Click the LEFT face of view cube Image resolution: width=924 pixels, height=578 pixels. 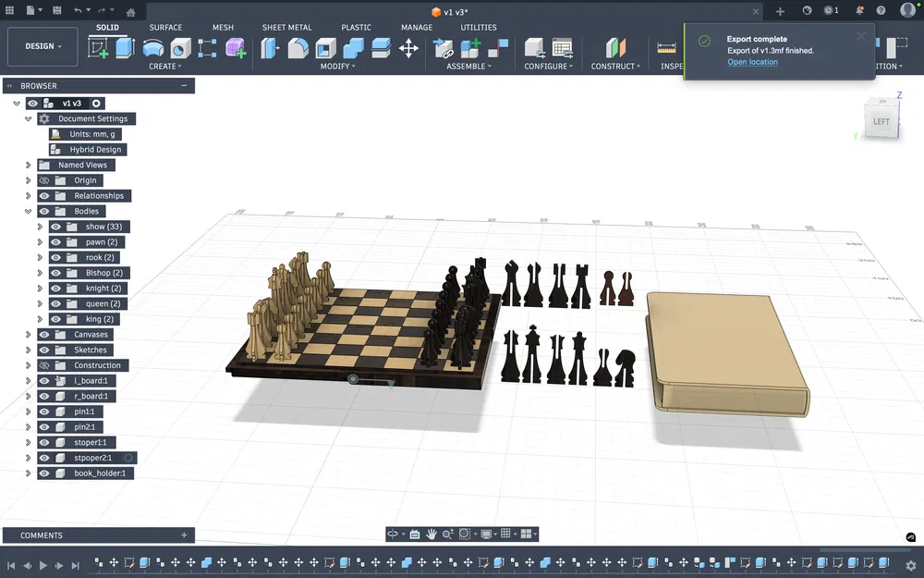[x=881, y=121]
